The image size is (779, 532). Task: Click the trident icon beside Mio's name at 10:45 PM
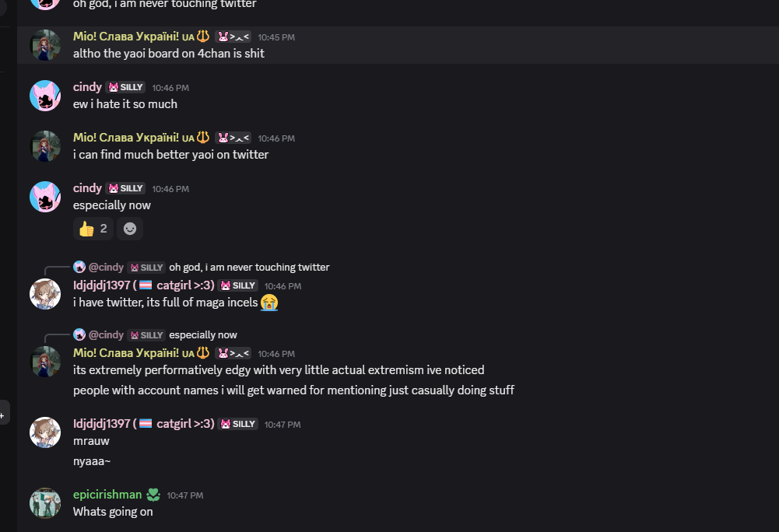(202, 36)
